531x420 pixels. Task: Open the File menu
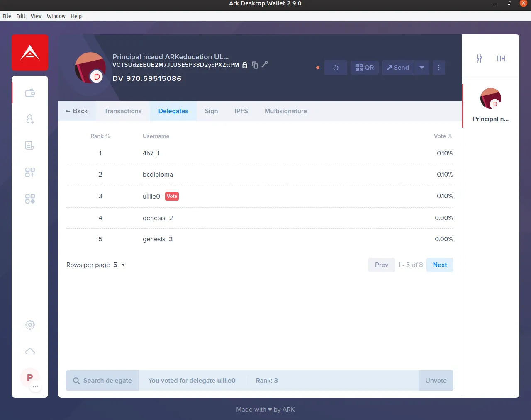pos(7,16)
